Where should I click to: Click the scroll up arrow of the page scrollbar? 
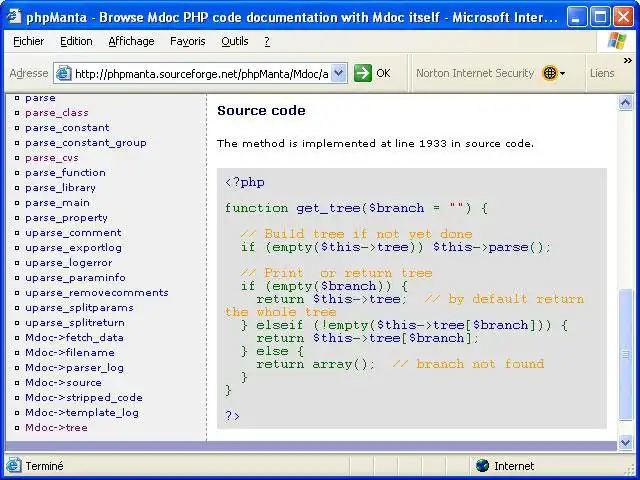[625, 102]
